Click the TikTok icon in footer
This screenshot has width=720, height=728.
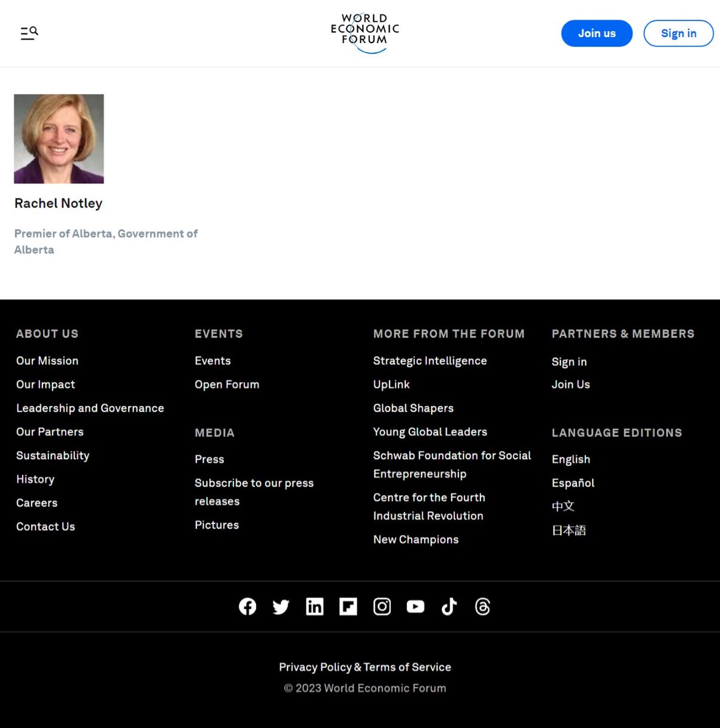point(449,607)
